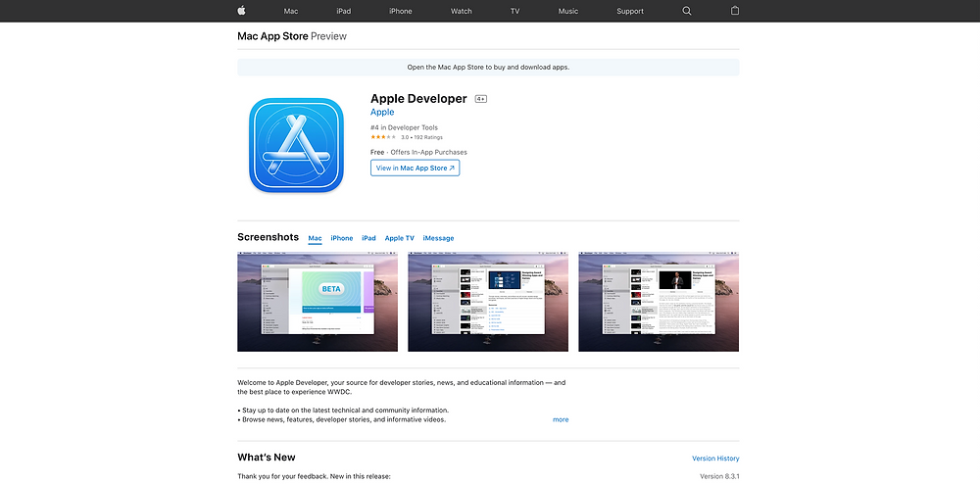Screen dimensions: 980x485
Task: Select the iPhone screenshots tab
Action: point(342,238)
